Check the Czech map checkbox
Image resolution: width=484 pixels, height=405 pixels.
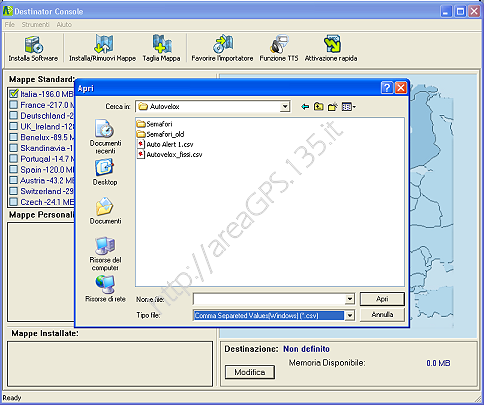click(x=14, y=202)
